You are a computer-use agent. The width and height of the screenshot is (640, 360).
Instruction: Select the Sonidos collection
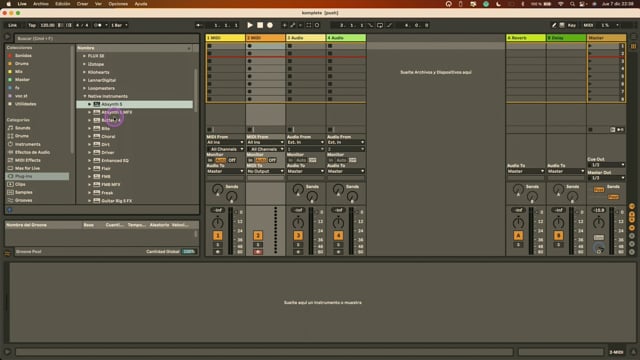click(23, 56)
